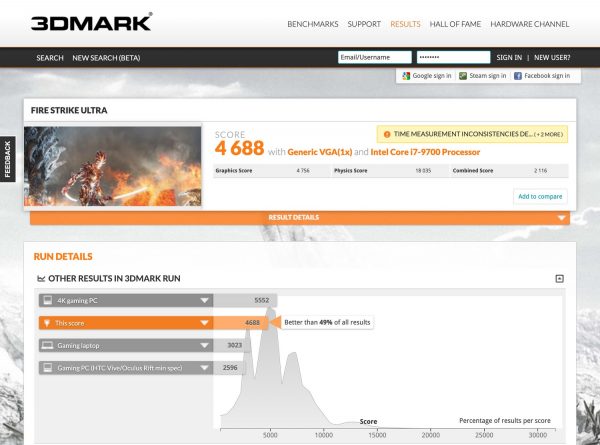Click the Add to compare button

(540, 196)
